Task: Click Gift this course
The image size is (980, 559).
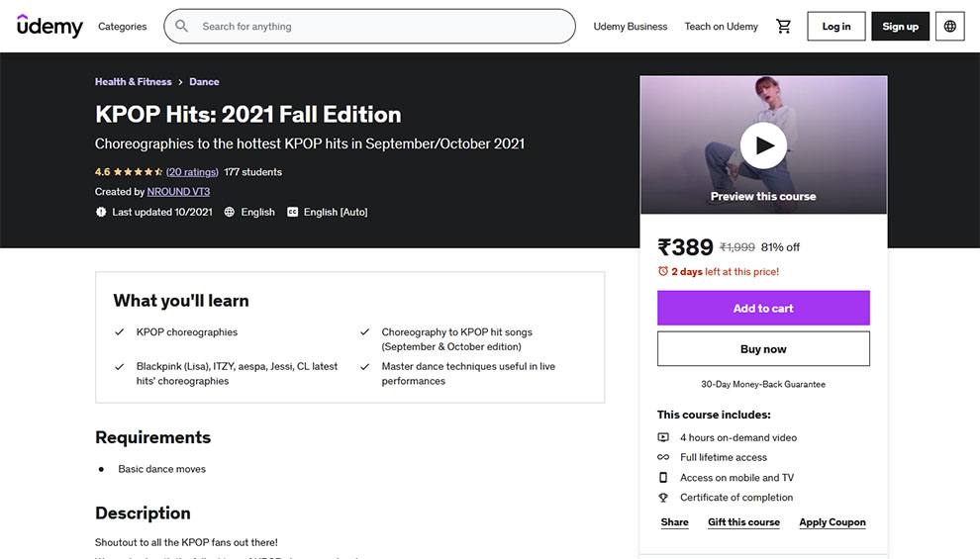Action: (x=743, y=522)
